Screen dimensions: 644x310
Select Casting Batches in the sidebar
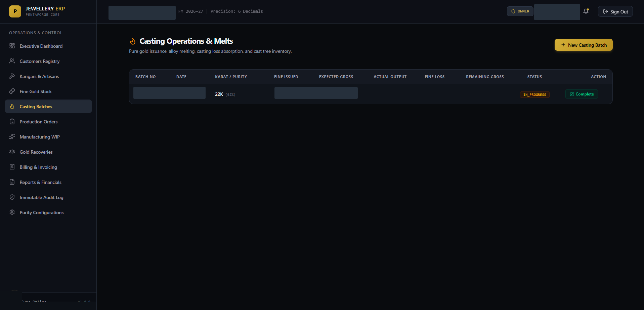coord(48,106)
